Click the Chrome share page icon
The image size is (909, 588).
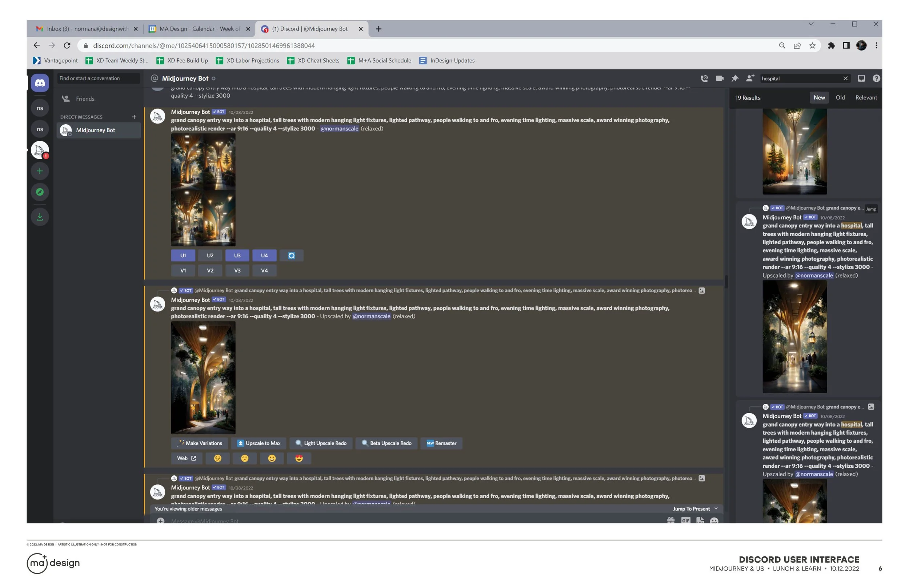(797, 45)
